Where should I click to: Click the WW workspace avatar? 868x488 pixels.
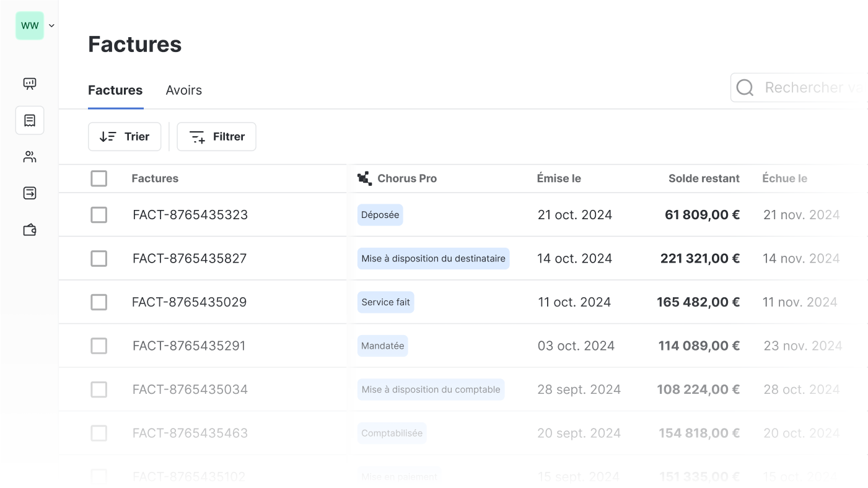[x=29, y=25]
